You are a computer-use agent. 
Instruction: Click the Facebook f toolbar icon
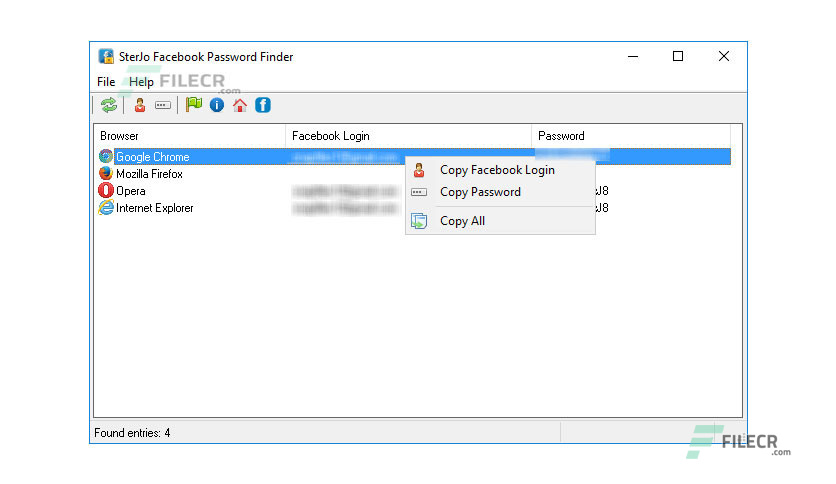pos(263,105)
